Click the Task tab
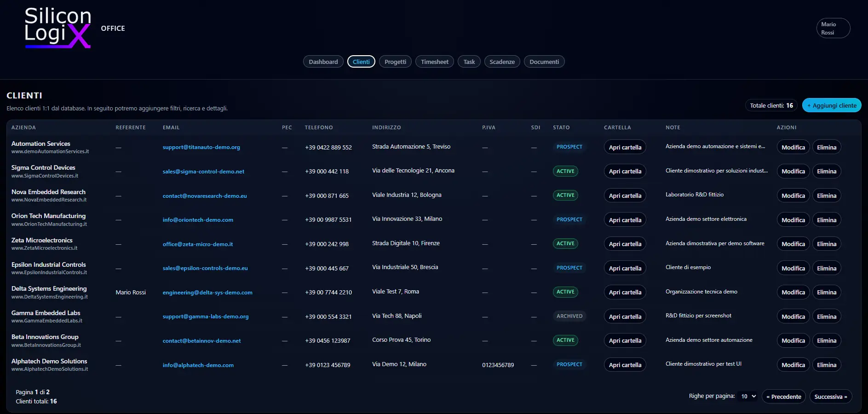The width and height of the screenshot is (868, 414). (x=469, y=62)
